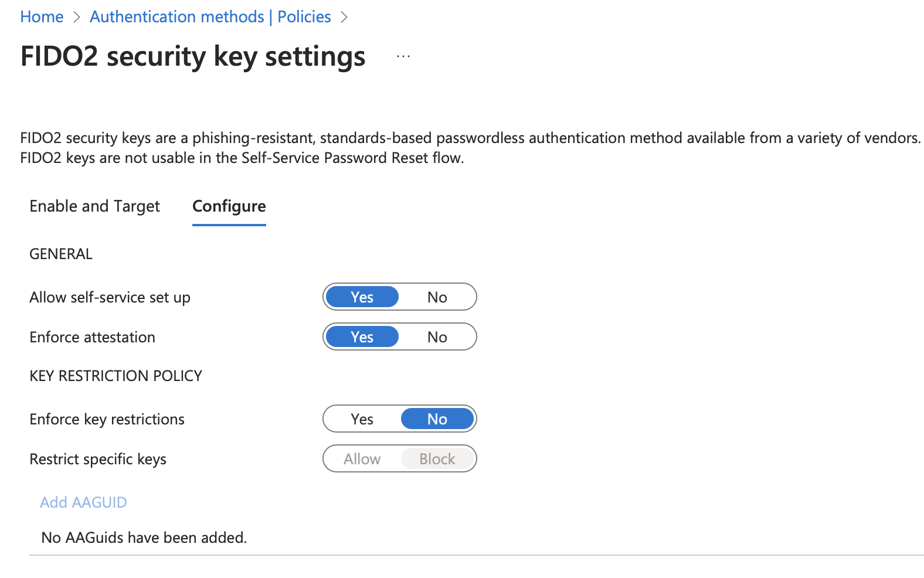This screenshot has width=924, height=578.
Task: Click the No AAGuids have been added text
Action: click(143, 538)
